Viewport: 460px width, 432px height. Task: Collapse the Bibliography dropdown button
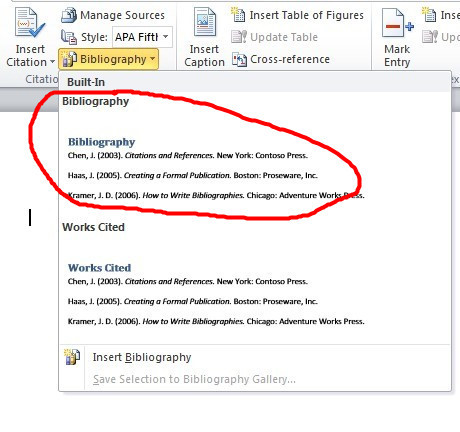pos(108,59)
